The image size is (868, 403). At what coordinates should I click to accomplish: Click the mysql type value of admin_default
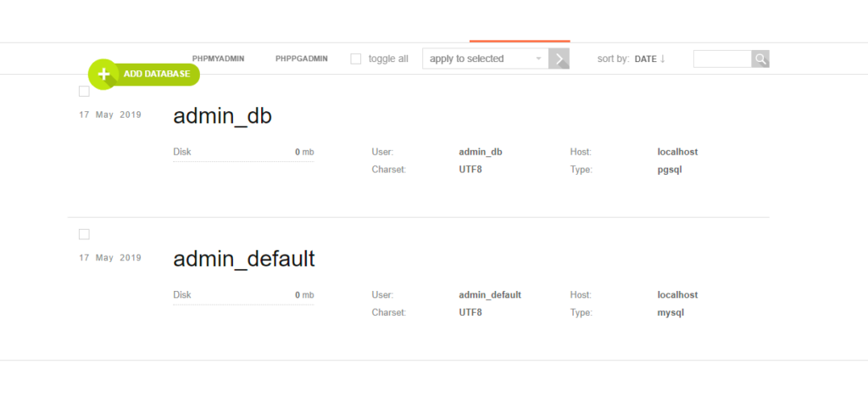point(671,313)
